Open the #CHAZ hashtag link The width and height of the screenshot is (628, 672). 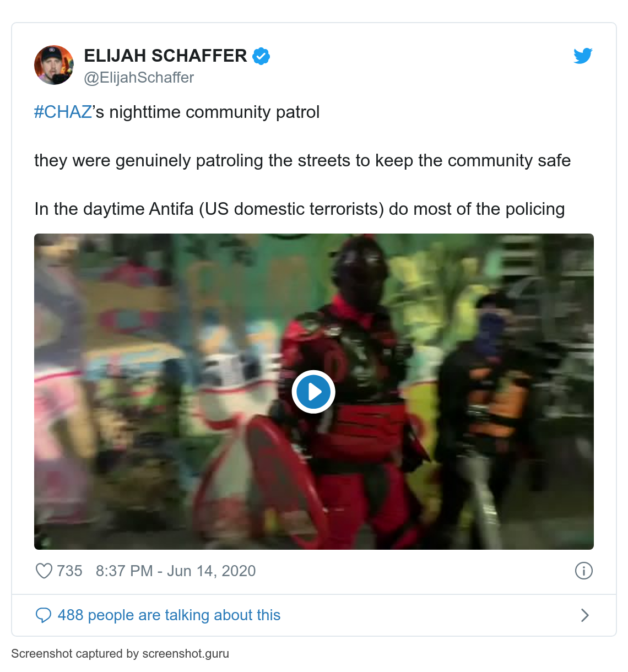(63, 112)
